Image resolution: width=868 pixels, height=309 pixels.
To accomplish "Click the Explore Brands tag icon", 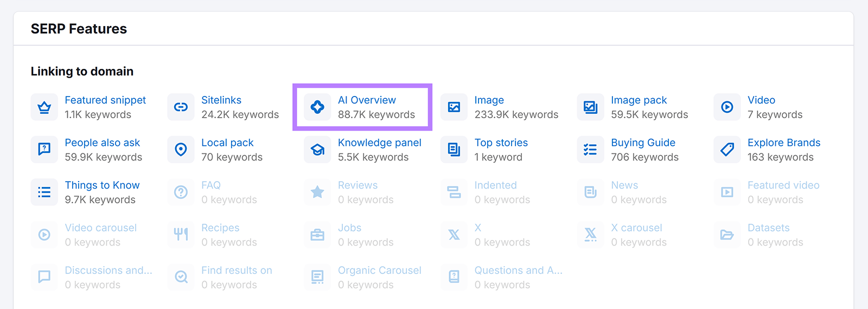I will click(727, 150).
